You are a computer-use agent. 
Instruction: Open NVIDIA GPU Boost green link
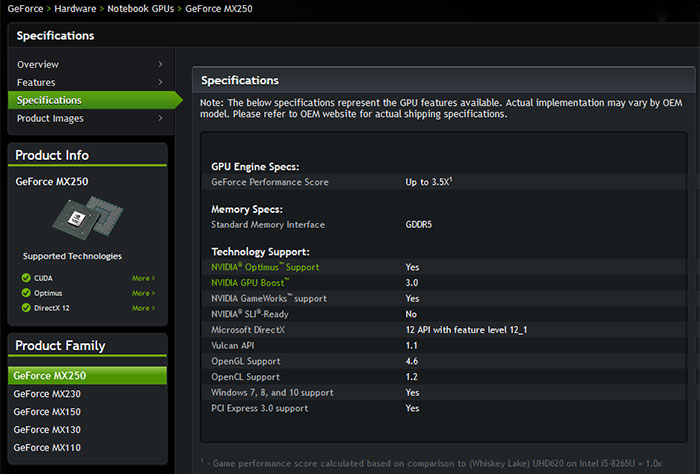[x=250, y=283]
